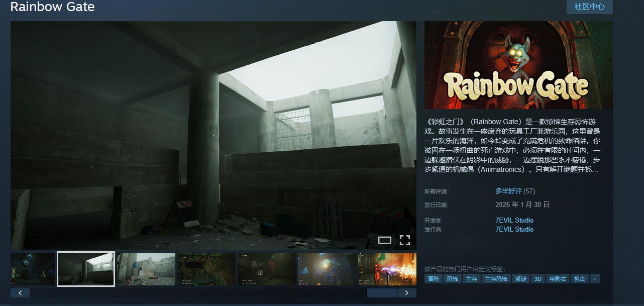Select the 生存恐怖 tag
The height and width of the screenshot is (306, 644).
click(496, 279)
